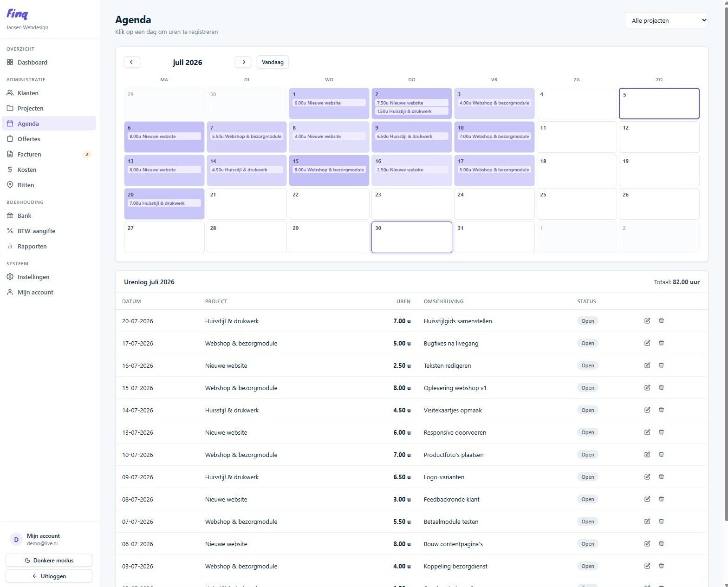The image size is (728, 587).
Task: Go to previous month with left arrow
Action: point(132,62)
